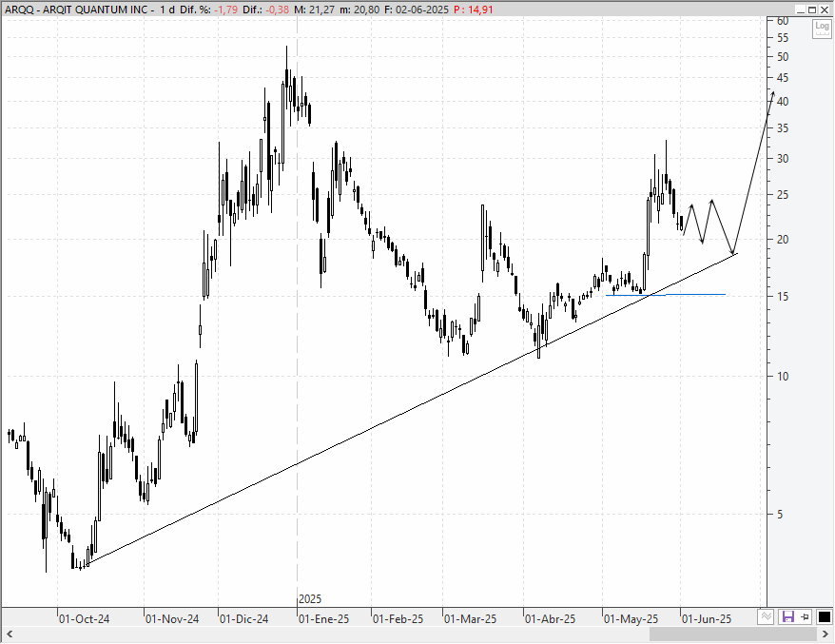Click the 01-Abr-25 date label
Viewport: 835px width, 644px height.
(x=550, y=619)
